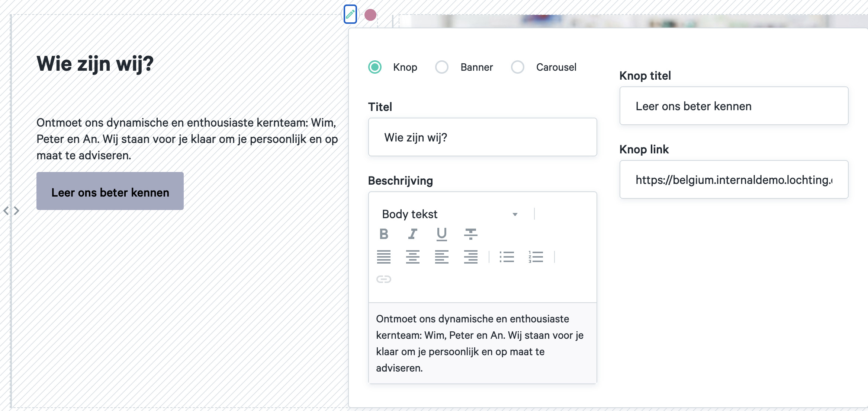The width and height of the screenshot is (868, 411).
Task: Apply italic formatting
Action: point(413,234)
